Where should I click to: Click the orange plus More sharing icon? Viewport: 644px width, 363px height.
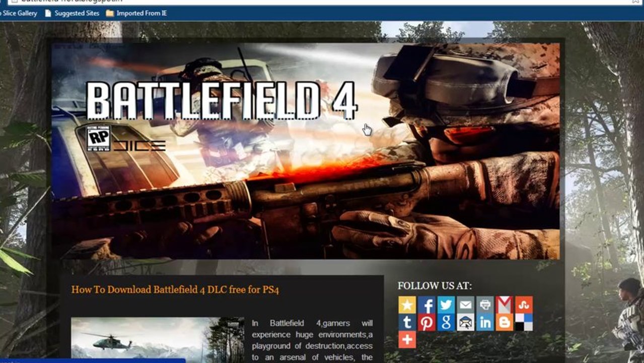point(407,340)
